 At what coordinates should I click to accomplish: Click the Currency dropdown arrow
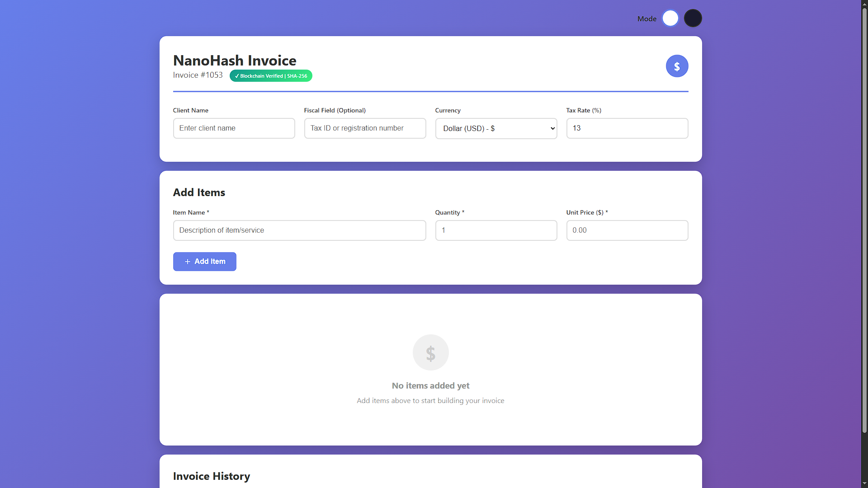tap(552, 128)
